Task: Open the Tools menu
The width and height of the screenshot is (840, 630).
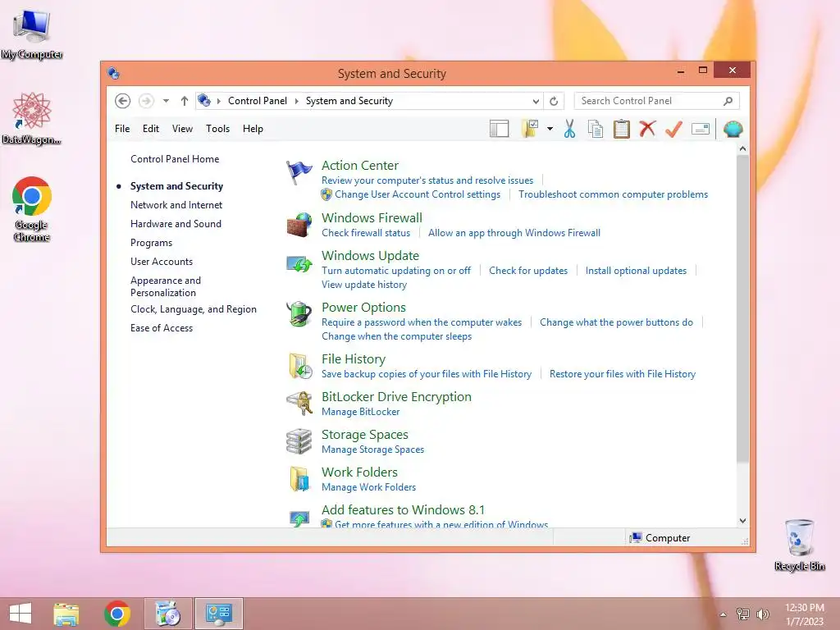Action: [217, 129]
